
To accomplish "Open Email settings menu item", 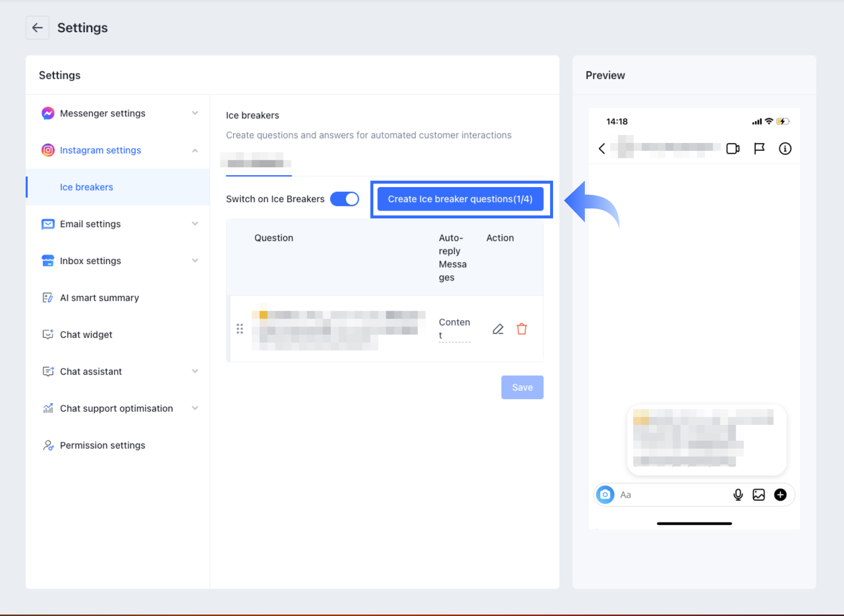I will (x=118, y=224).
